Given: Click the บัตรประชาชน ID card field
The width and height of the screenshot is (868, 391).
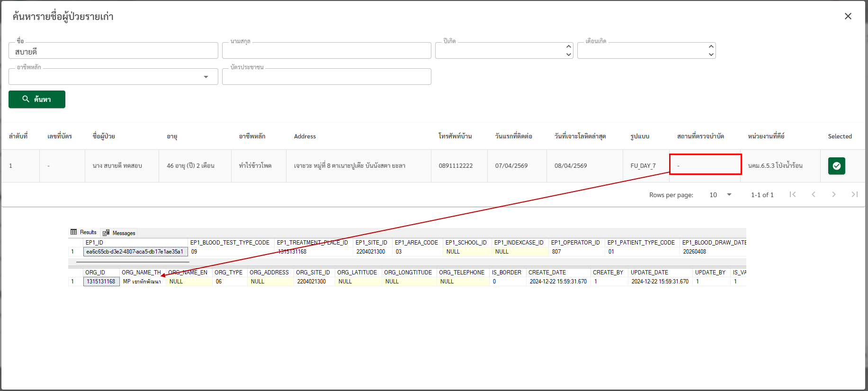Looking at the screenshot, I should point(326,77).
